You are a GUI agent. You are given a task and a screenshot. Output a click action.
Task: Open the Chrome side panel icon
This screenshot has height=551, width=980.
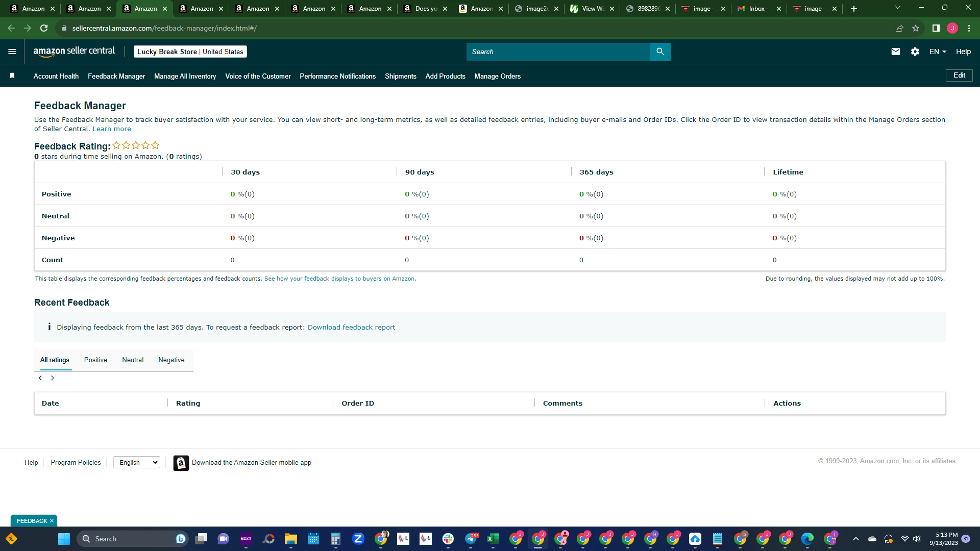[x=936, y=28]
